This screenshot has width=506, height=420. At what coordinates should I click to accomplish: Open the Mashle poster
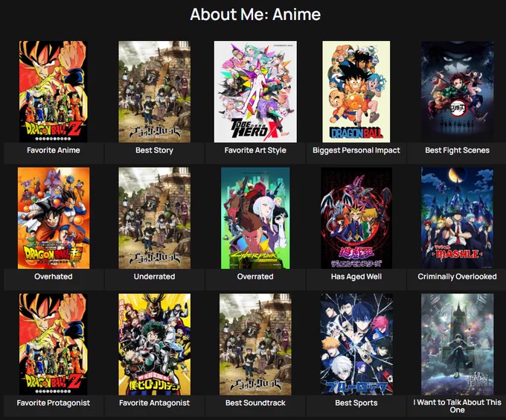pos(458,218)
